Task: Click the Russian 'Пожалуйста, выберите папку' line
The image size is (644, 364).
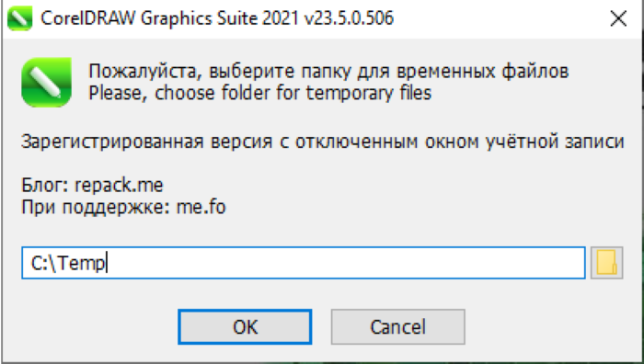Action: tap(328, 72)
